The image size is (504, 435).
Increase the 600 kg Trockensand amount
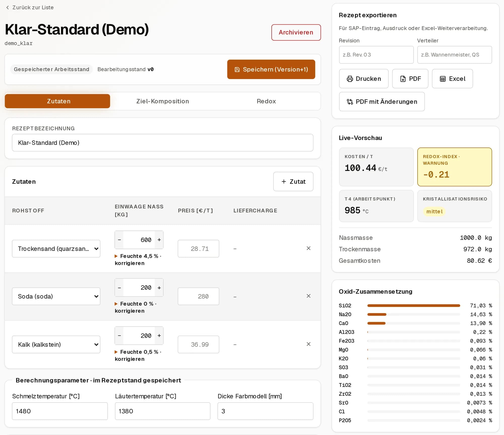[x=159, y=240]
